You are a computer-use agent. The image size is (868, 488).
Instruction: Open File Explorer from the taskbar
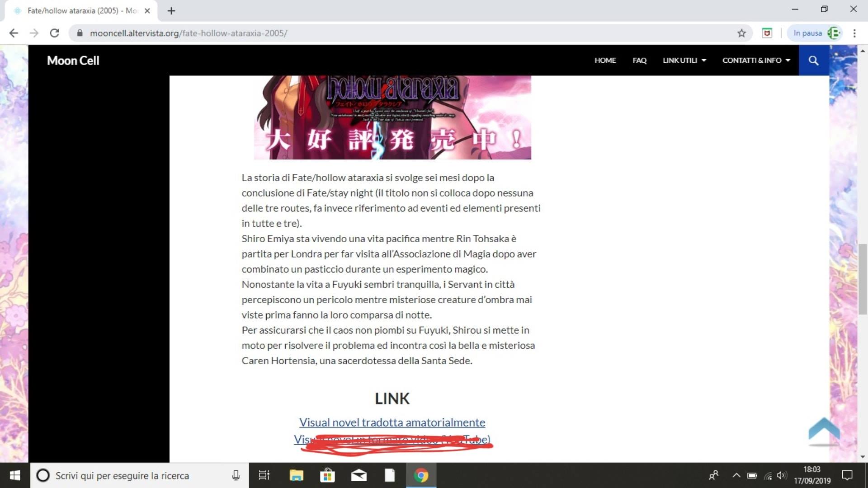(x=296, y=475)
